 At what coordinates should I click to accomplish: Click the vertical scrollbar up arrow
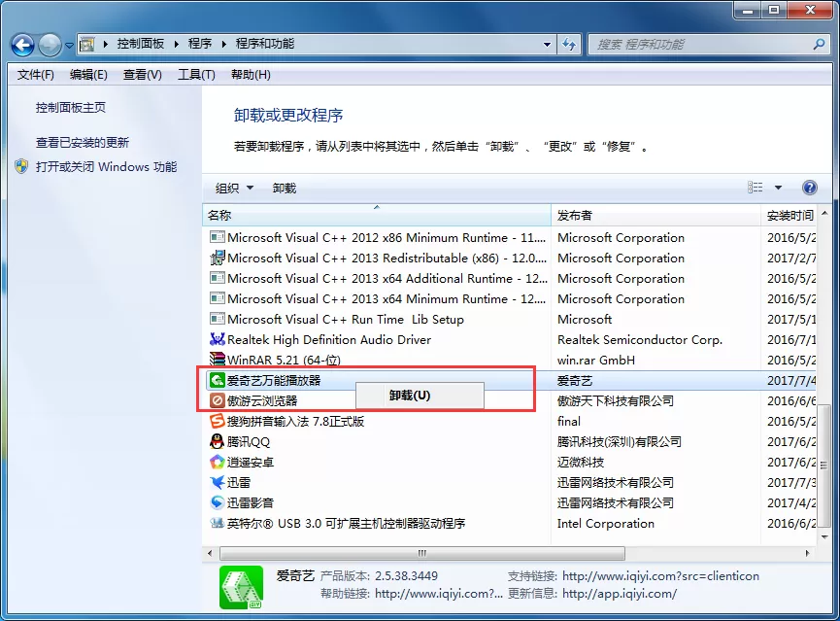coord(824,214)
